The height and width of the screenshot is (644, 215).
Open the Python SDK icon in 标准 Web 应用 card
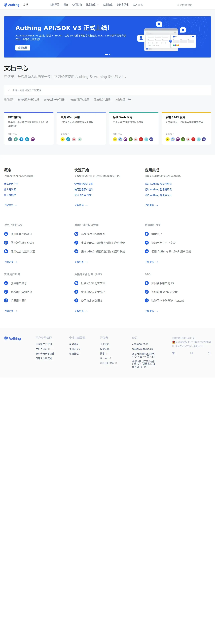point(120,139)
